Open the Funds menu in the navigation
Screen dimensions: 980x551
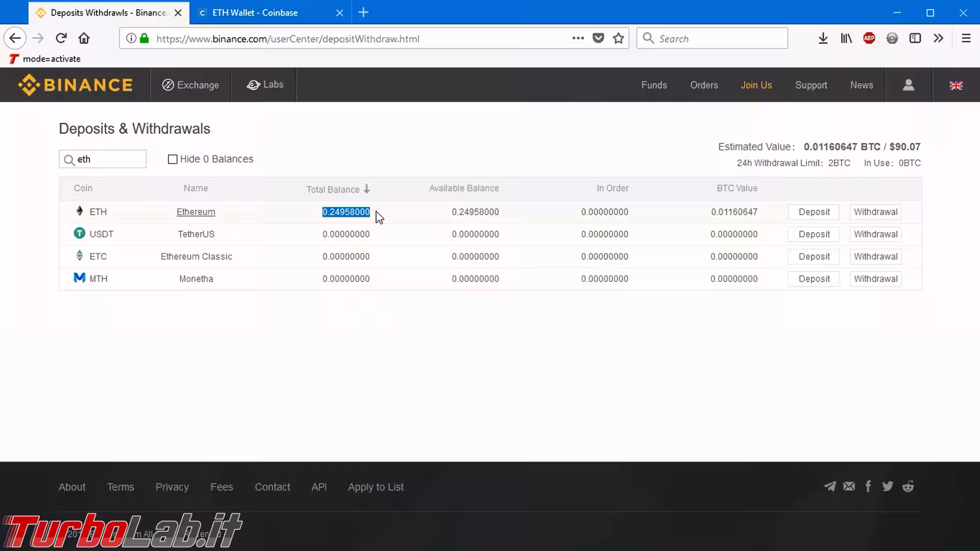pos(654,85)
